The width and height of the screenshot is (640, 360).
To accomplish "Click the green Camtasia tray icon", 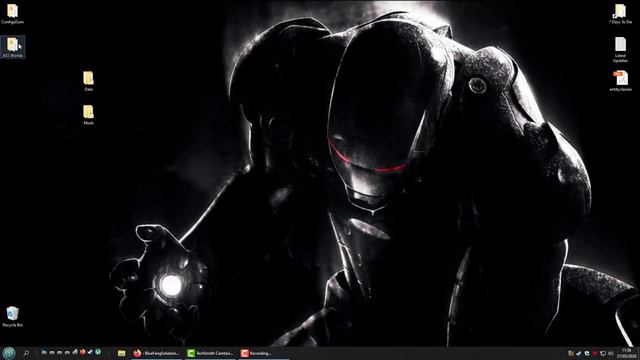I will 587,353.
